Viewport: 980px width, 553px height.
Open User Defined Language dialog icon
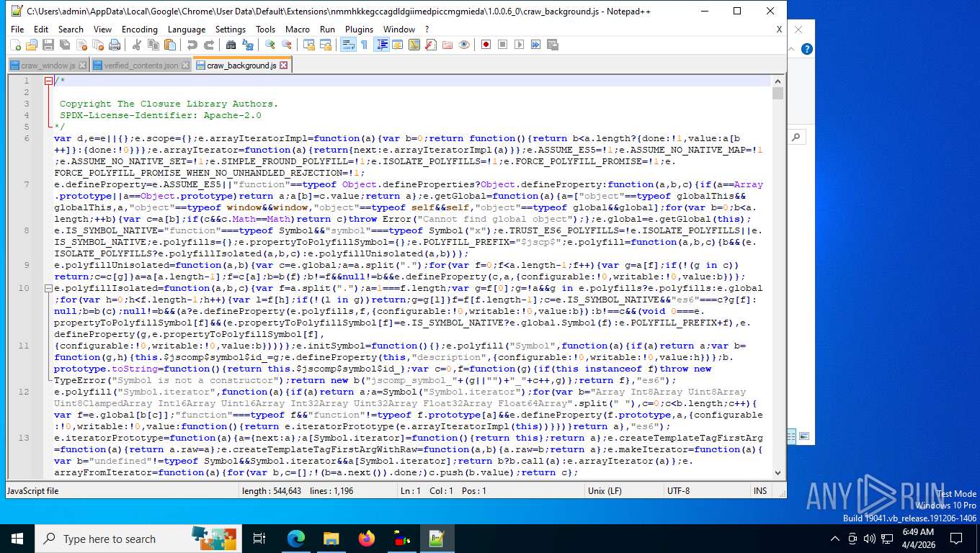click(397, 45)
